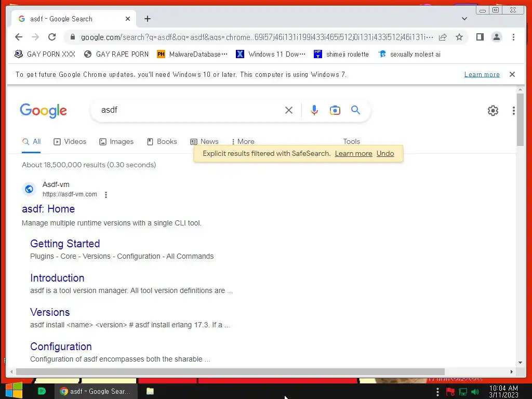Focus the Google search box containing asdf
Image resolution: width=532 pixels, height=399 pixels.
(x=190, y=110)
